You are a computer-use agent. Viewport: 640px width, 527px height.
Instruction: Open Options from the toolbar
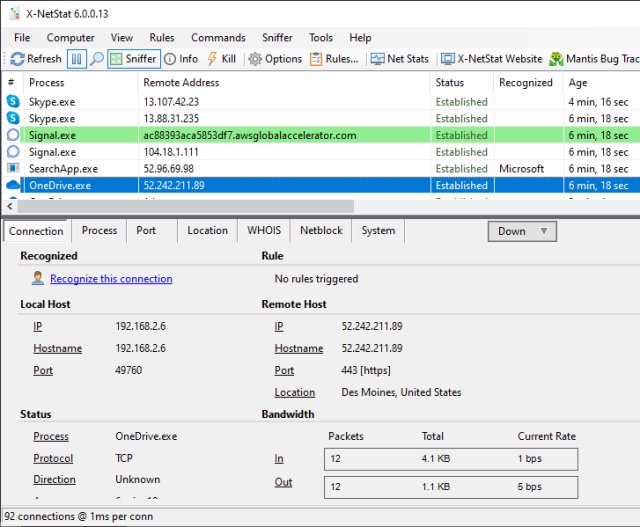pos(275,59)
